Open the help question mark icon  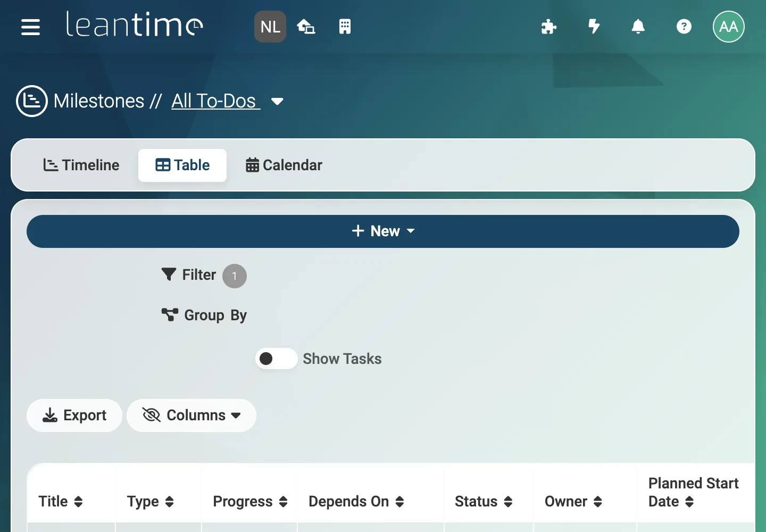tap(684, 27)
